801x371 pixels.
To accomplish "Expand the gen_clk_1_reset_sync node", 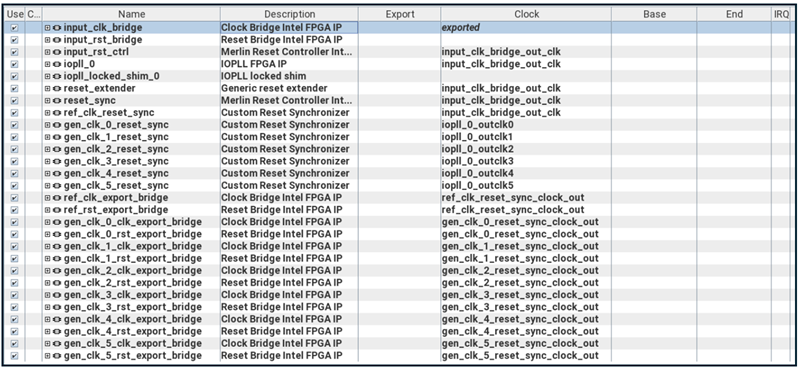I will [48, 137].
